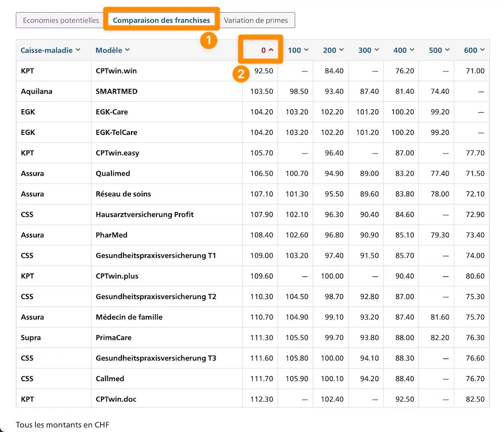Select 103.50 in the SMARTMED row
The height and width of the screenshot is (432, 504).
tap(262, 91)
